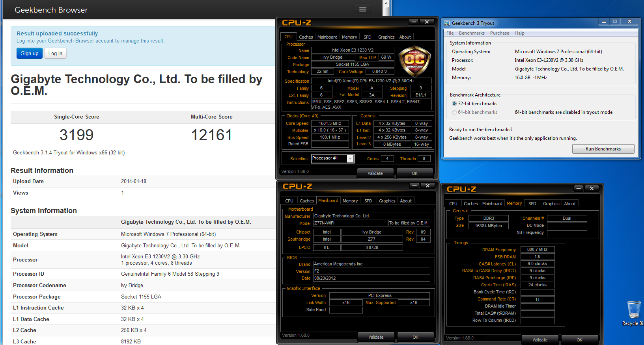Click the CPU Name field Intel Xeon E3 1230 V2
Viewport: 644px width, 345px height.
tap(353, 50)
